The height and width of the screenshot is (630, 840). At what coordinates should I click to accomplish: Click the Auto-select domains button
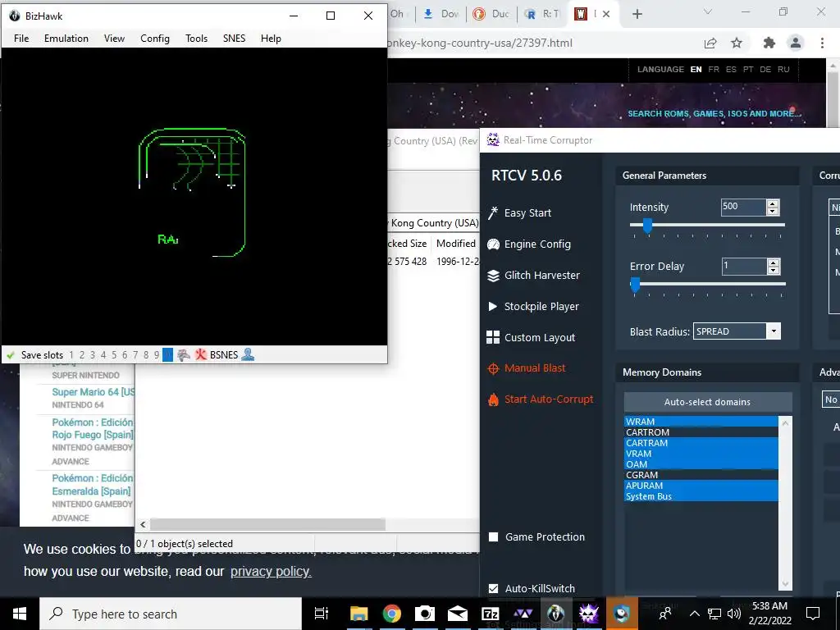coord(708,402)
